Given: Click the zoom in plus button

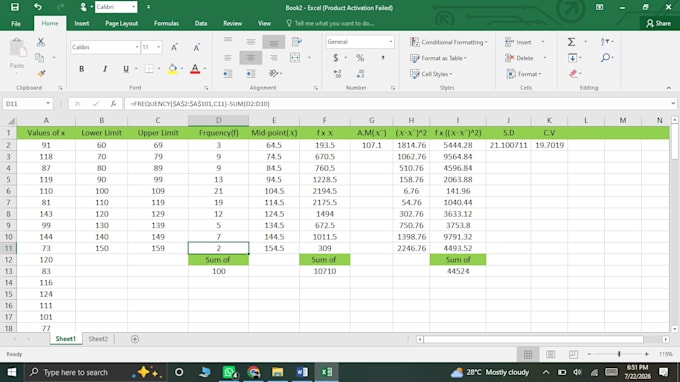Looking at the screenshot, I should [x=646, y=354].
